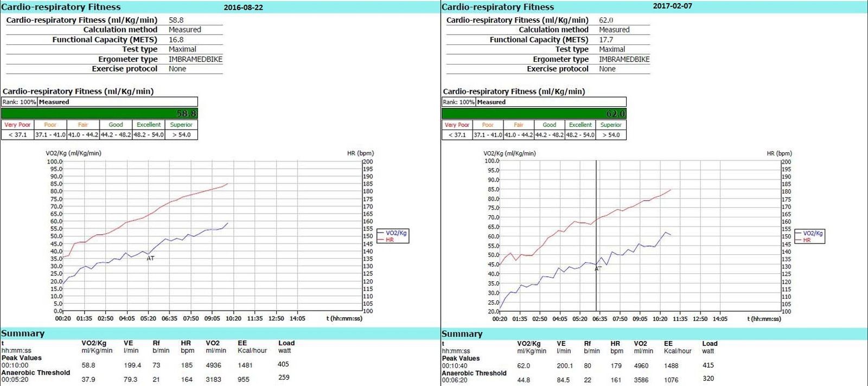Select the IMBRAMEDBIKE value in the left panel

click(195, 59)
